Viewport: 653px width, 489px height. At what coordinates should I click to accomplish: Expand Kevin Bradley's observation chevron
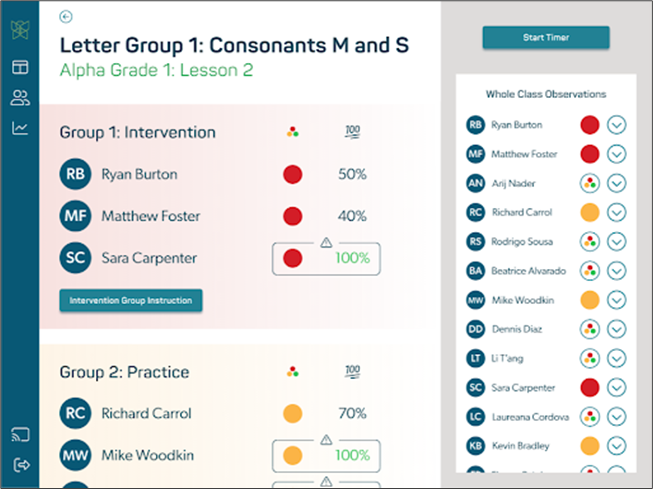click(617, 444)
